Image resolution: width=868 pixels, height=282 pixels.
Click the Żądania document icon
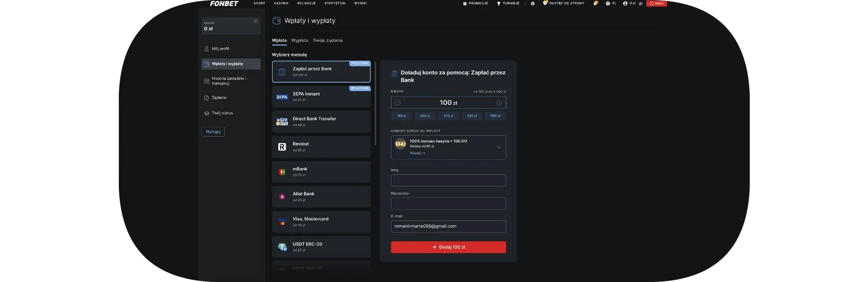206,98
